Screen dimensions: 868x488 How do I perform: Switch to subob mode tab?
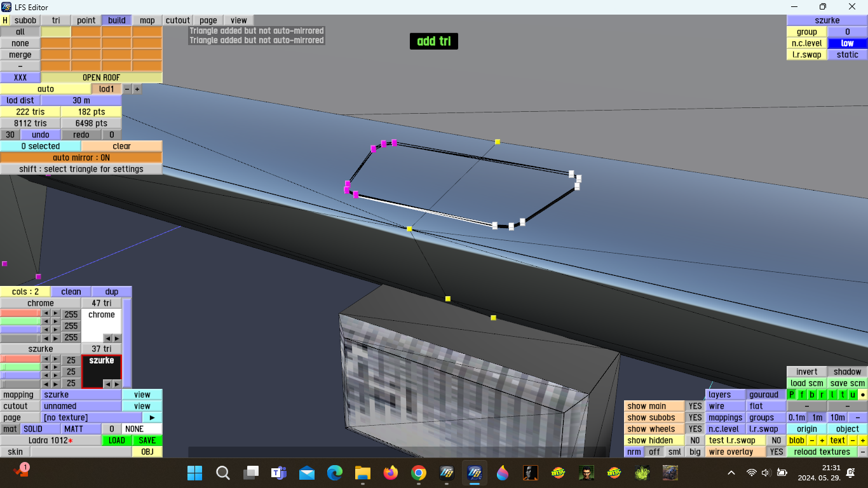point(25,20)
